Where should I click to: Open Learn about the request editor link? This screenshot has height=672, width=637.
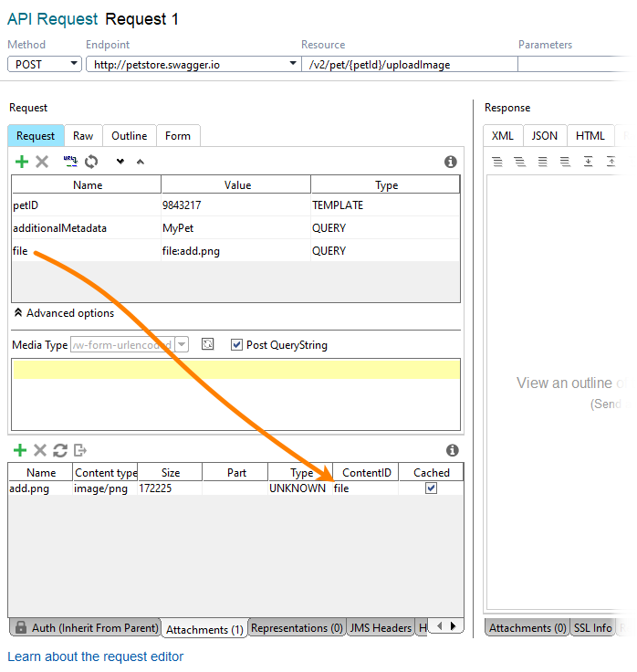pyautogui.click(x=96, y=656)
